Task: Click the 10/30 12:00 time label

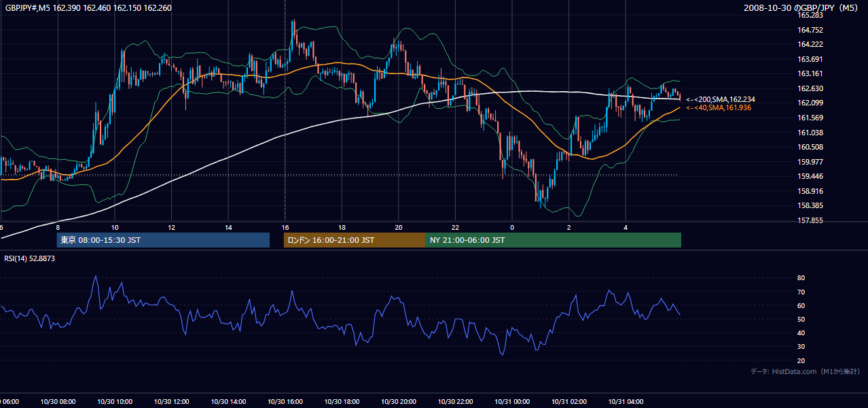Action: [171, 402]
